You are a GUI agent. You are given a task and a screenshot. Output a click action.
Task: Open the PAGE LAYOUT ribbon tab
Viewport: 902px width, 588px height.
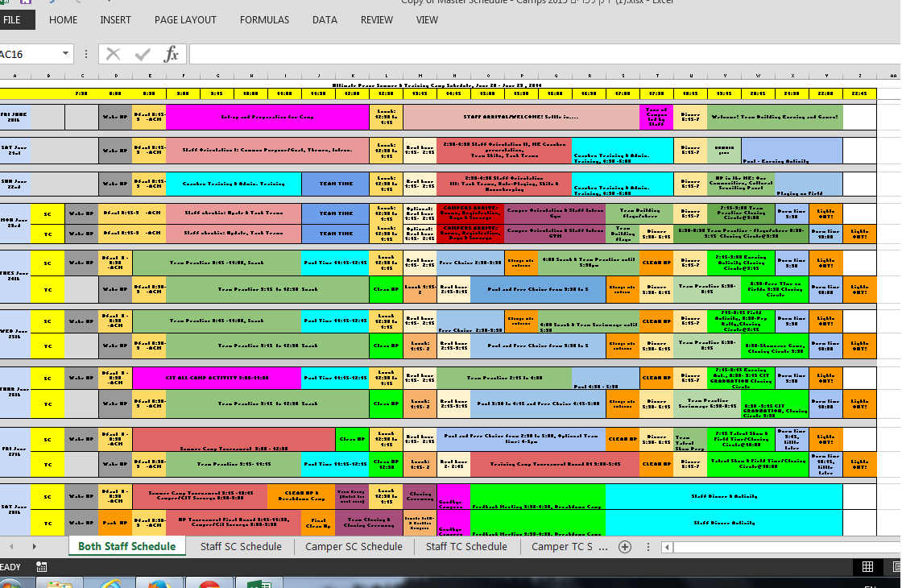185,20
